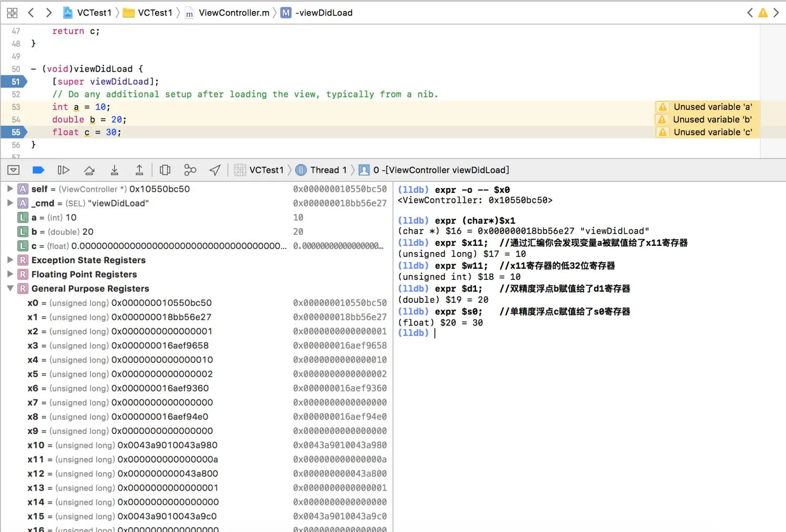The width and height of the screenshot is (786, 532).
Task: Expand Exception State Registers
Action: click(x=10, y=259)
